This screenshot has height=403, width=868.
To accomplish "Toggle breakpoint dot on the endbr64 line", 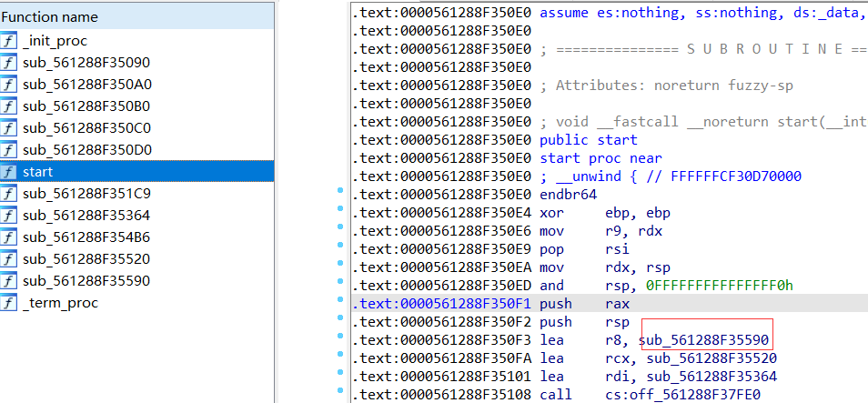I will tap(340, 194).
